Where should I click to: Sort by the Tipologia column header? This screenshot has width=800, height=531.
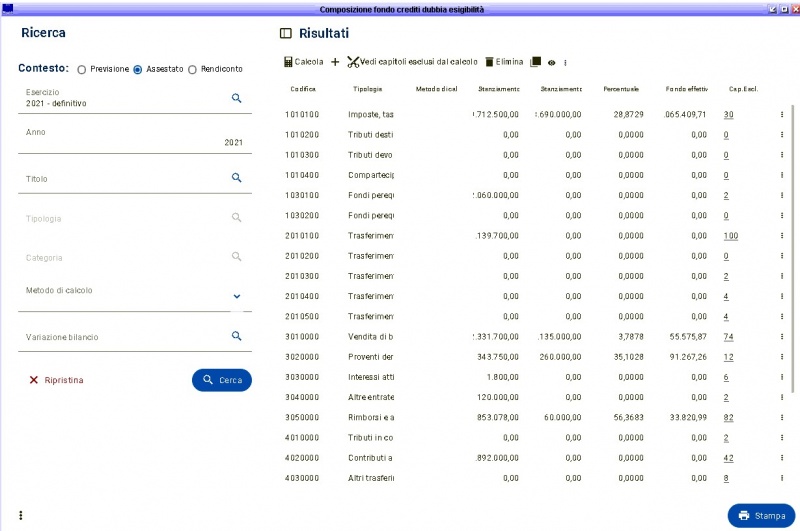pos(367,89)
